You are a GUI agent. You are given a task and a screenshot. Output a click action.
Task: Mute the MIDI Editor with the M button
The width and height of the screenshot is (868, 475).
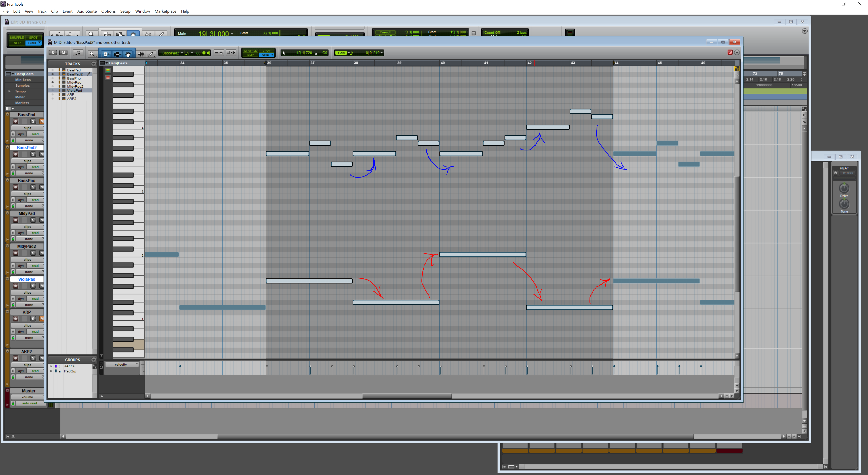(x=63, y=53)
